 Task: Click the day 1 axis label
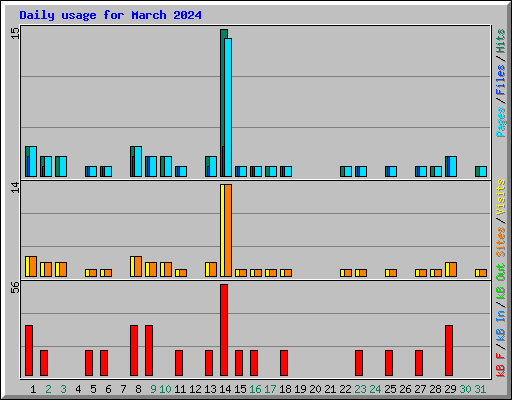(x=33, y=389)
